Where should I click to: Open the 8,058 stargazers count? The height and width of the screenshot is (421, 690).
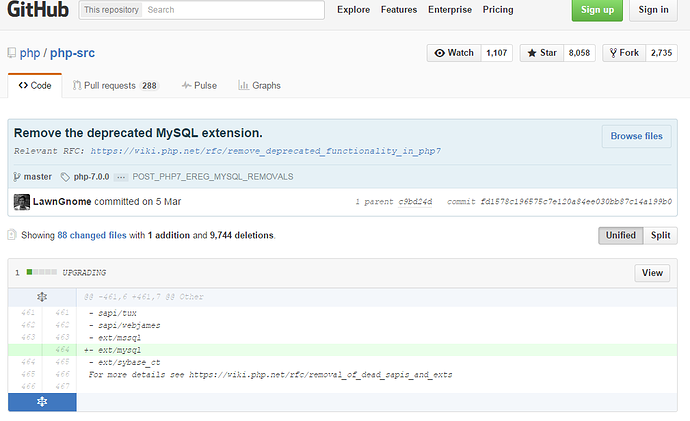click(579, 53)
